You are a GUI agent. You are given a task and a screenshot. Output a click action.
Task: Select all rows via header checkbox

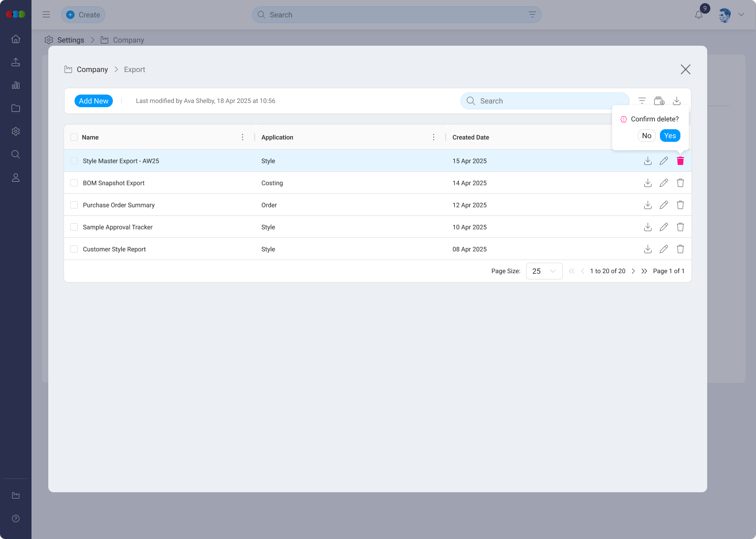point(73,137)
